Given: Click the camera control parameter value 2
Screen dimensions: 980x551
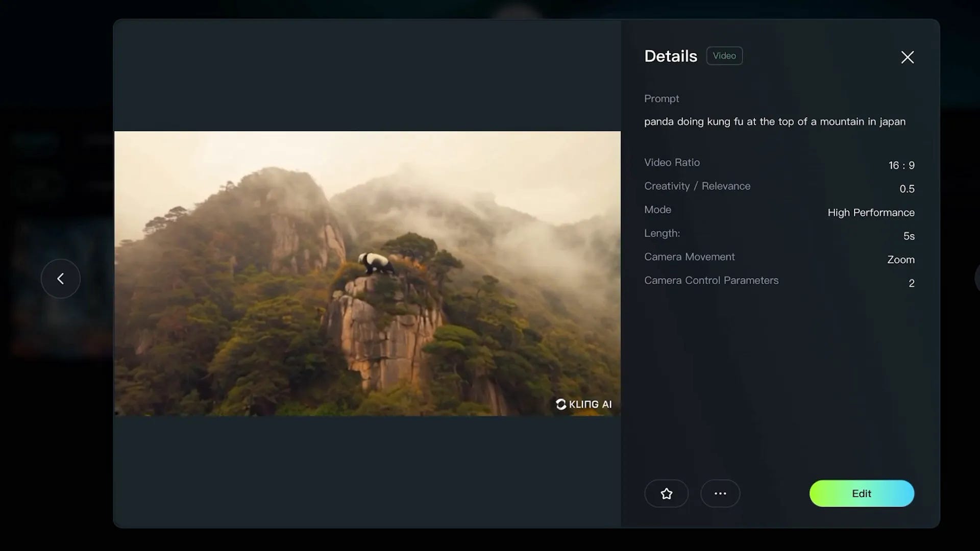Looking at the screenshot, I should tap(911, 283).
